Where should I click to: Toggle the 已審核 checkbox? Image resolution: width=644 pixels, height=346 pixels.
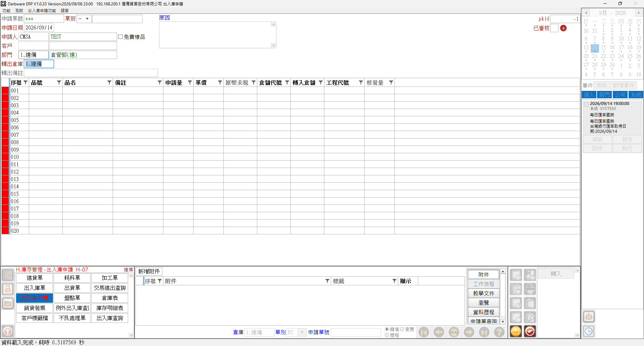click(x=554, y=28)
